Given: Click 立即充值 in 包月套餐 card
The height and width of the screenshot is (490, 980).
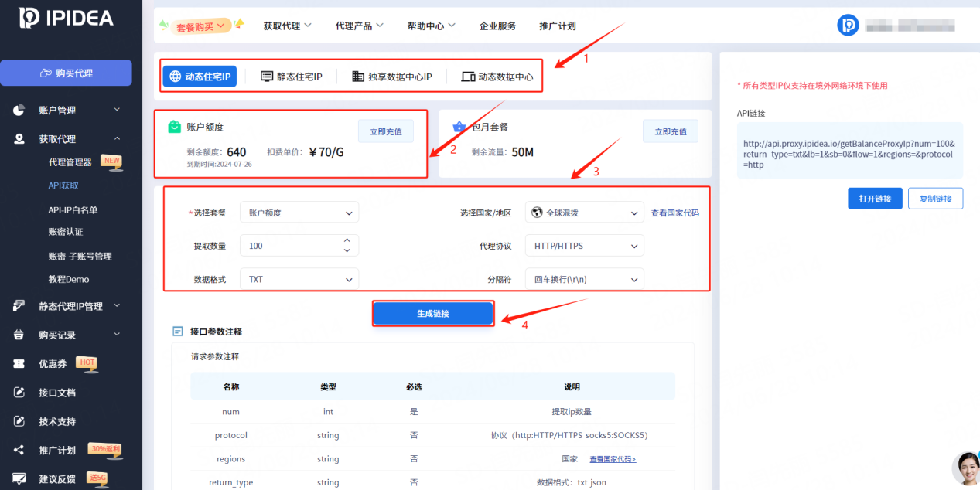Looking at the screenshot, I should tap(670, 131).
